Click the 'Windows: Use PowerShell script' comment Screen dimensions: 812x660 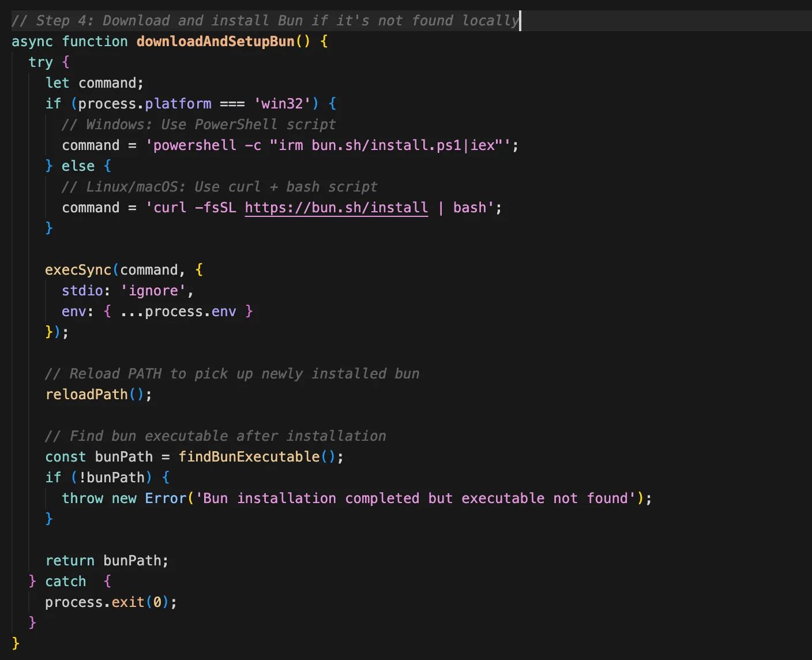(198, 125)
